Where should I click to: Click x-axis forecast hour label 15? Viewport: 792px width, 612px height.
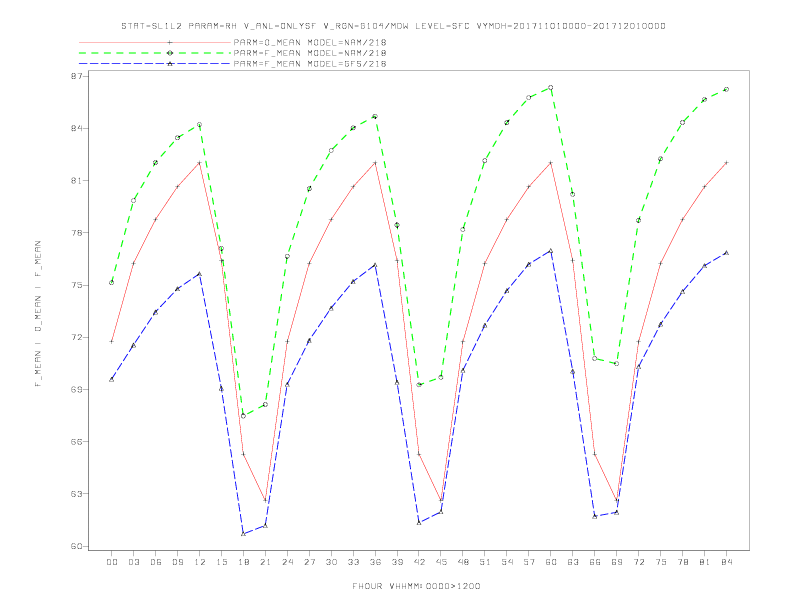pyautogui.click(x=221, y=562)
